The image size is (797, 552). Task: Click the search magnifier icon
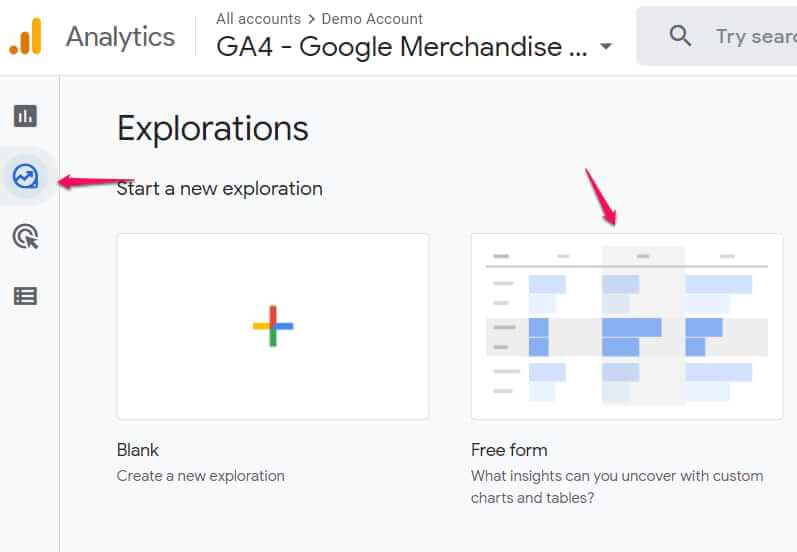pos(680,37)
